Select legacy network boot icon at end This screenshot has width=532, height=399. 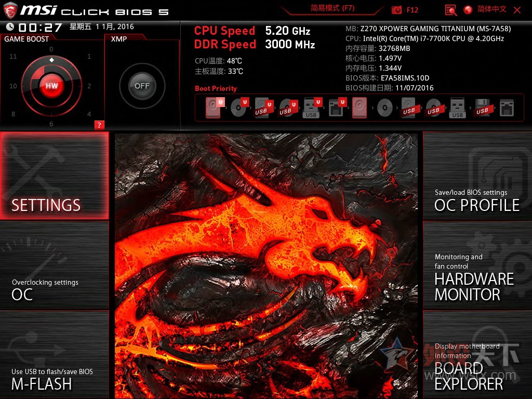tap(507, 108)
